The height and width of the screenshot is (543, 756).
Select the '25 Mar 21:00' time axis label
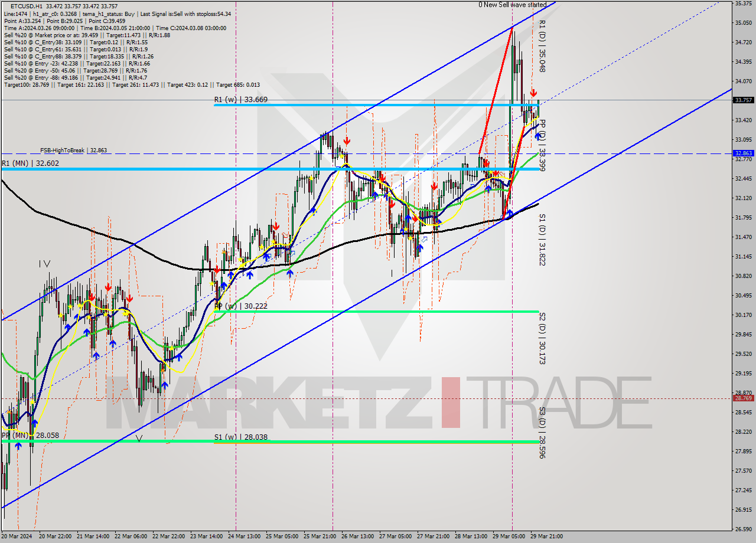320,537
